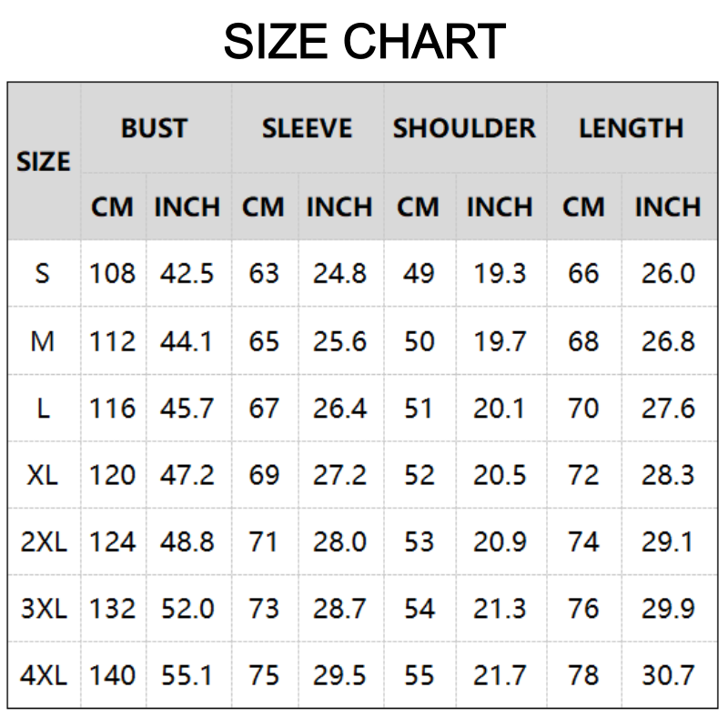Click sleeve inch value 27.2

pyautogui.click(x=339, y=475)
